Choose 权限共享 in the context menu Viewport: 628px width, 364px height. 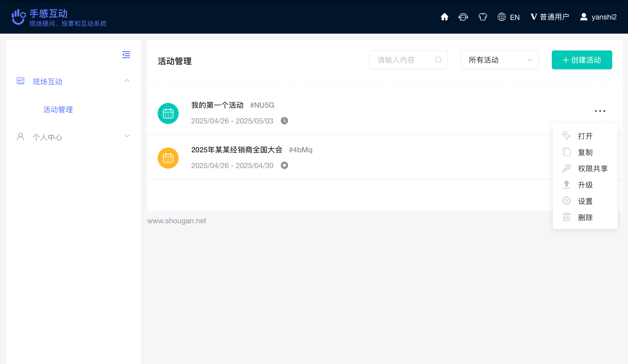click(x=585, y=169)
